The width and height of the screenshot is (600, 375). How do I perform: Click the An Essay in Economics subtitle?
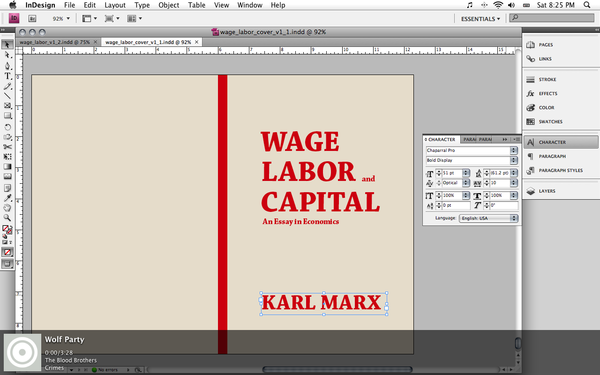[301, 222]
